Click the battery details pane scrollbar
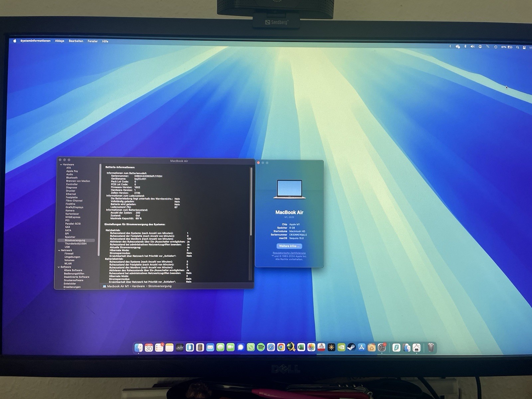 tap(251, 201)
